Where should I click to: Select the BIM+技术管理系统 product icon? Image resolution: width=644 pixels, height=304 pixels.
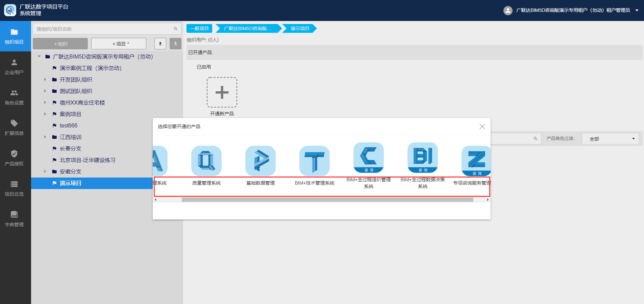coord(315,161)
